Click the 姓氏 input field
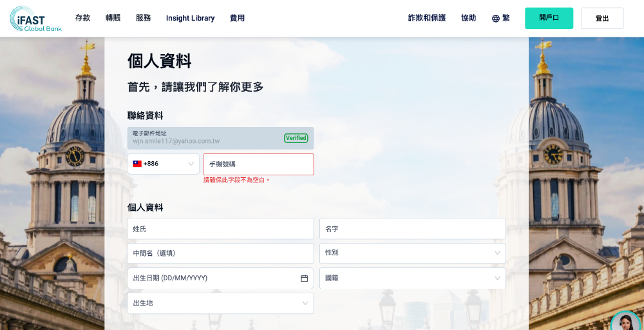The image size is (644, 330). (x=220, y=229)
